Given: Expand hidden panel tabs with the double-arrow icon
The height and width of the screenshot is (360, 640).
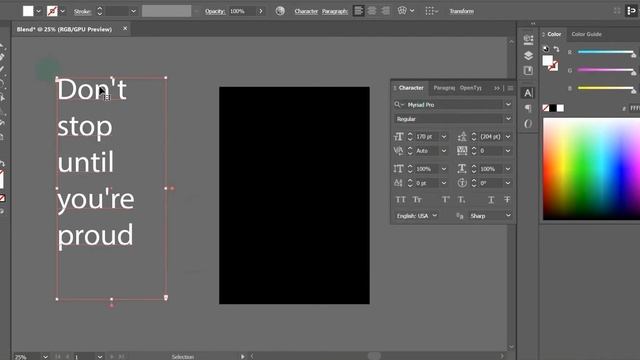Looking at the screenshot, I should pos(497,88).
